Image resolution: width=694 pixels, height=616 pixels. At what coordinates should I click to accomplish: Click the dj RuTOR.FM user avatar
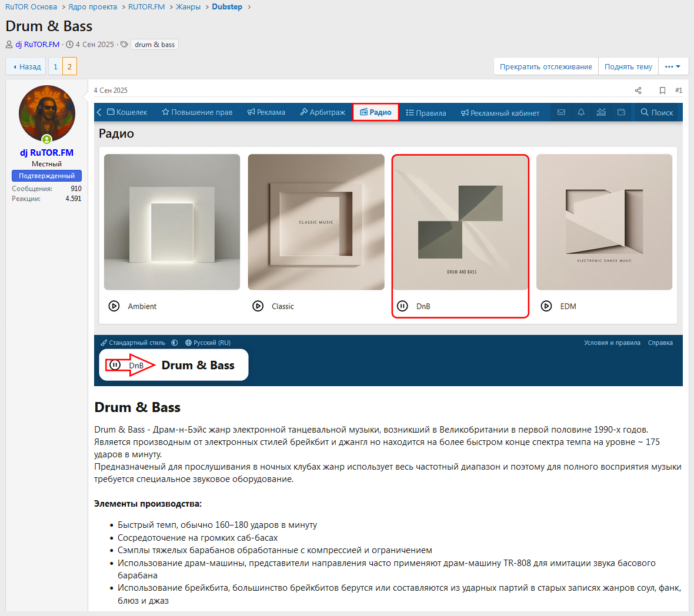pos(47,113)
